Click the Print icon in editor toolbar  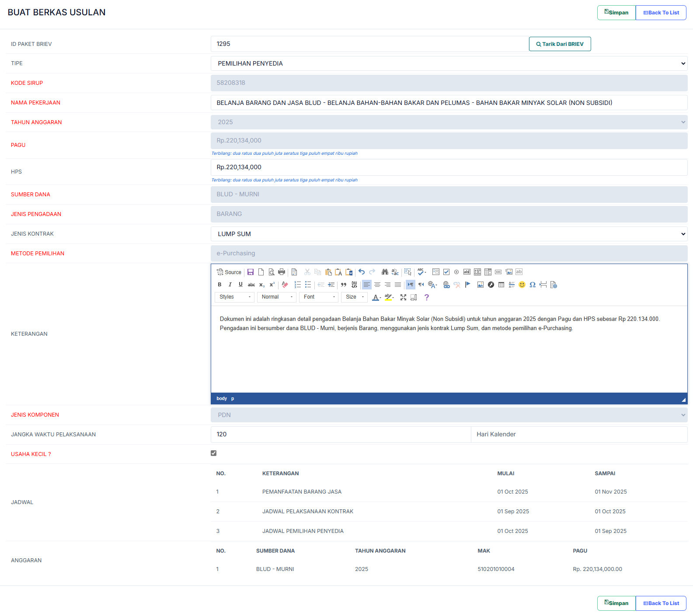click(x=282, y=272)
